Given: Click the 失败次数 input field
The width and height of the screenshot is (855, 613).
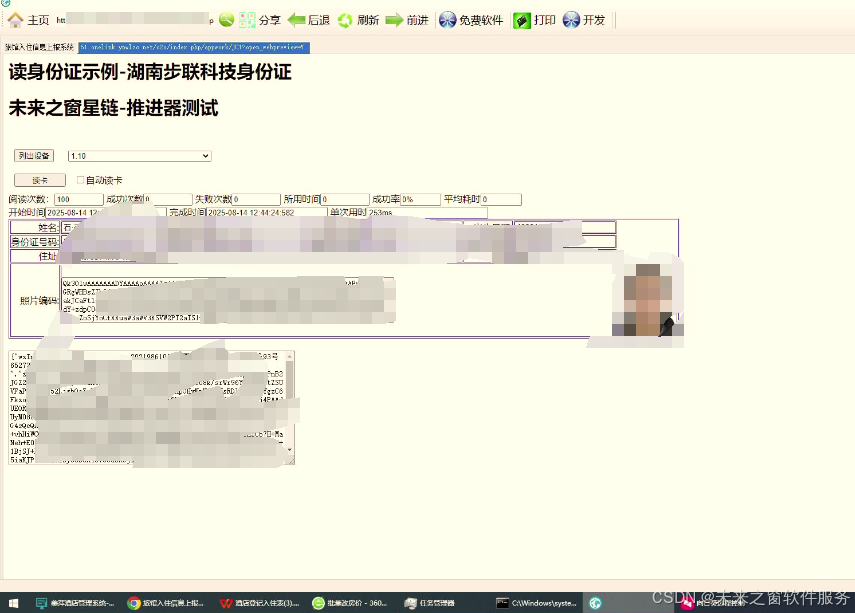Looking at the screenshot, I should [256, 199].
